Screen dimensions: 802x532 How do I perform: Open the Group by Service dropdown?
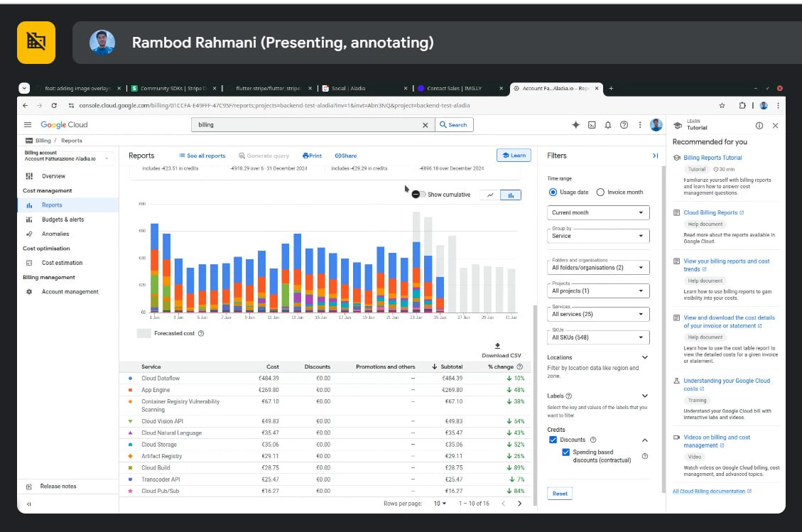[598, 236]
